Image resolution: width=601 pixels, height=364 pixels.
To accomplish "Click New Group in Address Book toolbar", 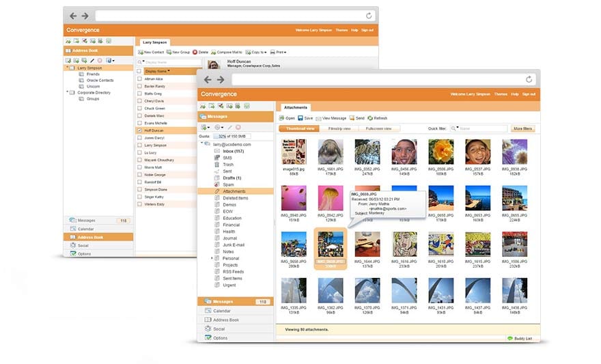I will (x=178, y=52).
